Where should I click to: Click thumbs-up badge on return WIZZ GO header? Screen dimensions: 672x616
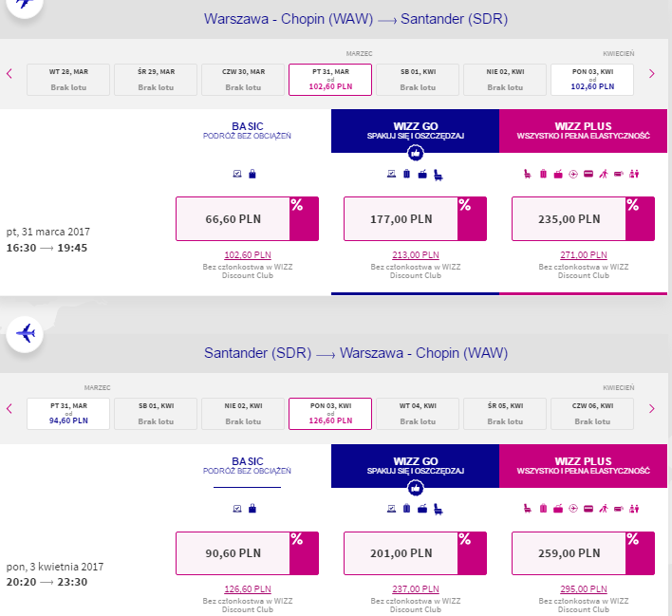[x=416, y=488]
